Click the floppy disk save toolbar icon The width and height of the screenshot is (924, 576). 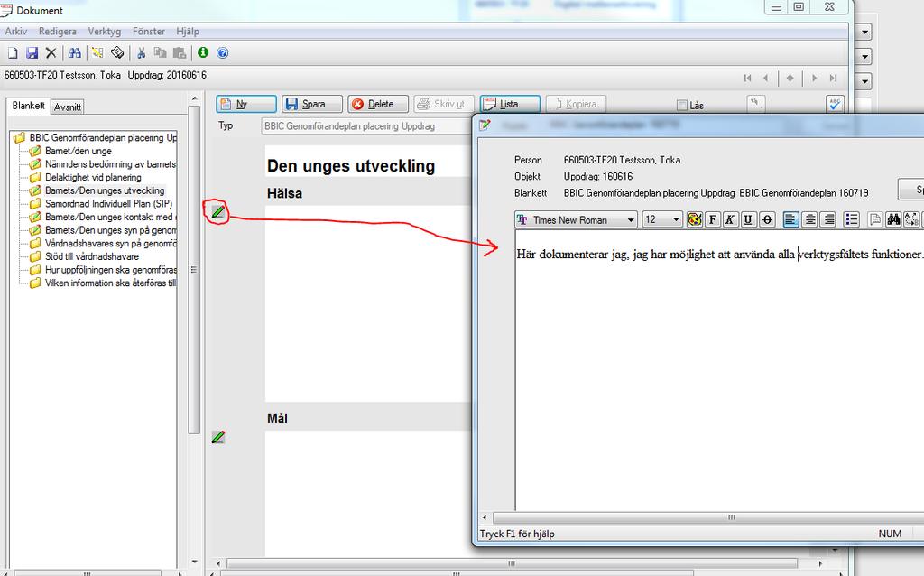coord(32,53)
